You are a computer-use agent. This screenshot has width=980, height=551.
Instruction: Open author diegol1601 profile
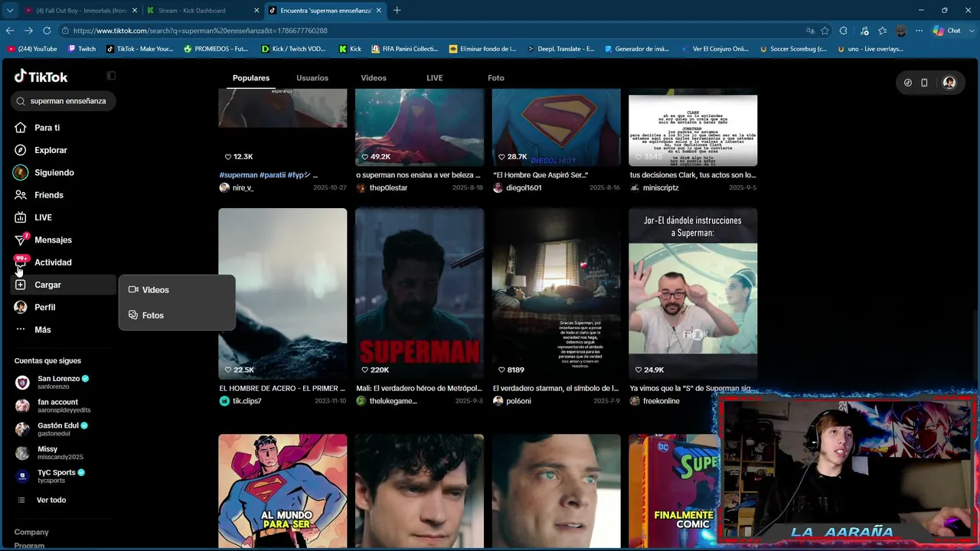coord(524,187)
